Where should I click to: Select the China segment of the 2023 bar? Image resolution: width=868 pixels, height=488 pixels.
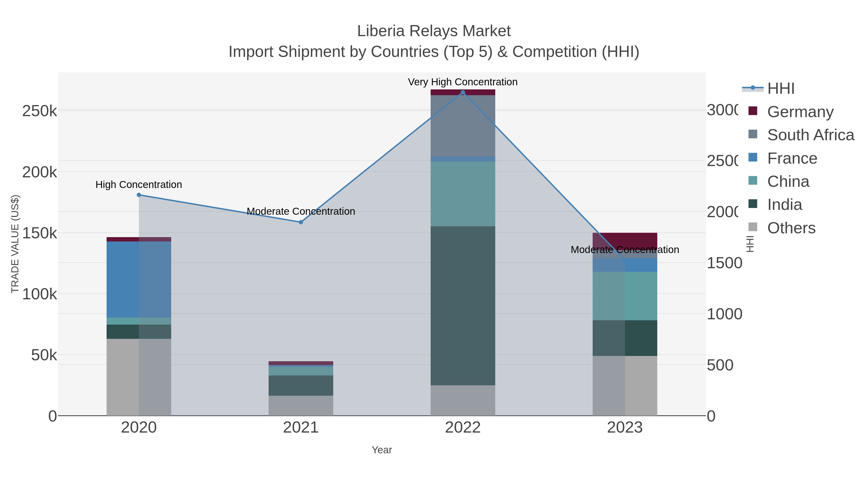pyautogui.click(x=625, y=296)
